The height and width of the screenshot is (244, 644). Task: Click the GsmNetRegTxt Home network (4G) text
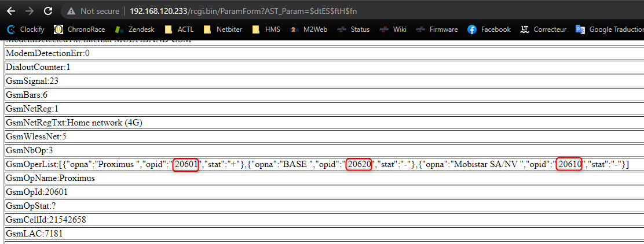[74, 123]
